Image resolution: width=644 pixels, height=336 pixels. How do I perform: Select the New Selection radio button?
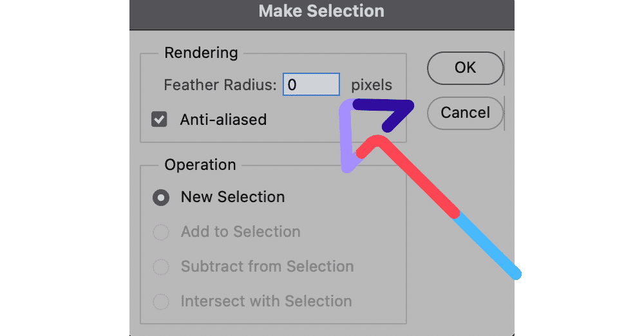pyautogui.click(x=160, y=198)
